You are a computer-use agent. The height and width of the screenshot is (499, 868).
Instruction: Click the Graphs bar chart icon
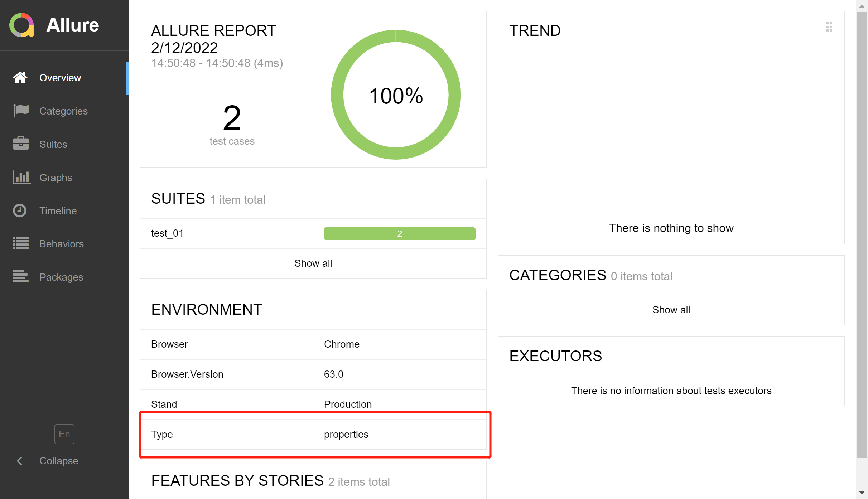pos(21,177)
